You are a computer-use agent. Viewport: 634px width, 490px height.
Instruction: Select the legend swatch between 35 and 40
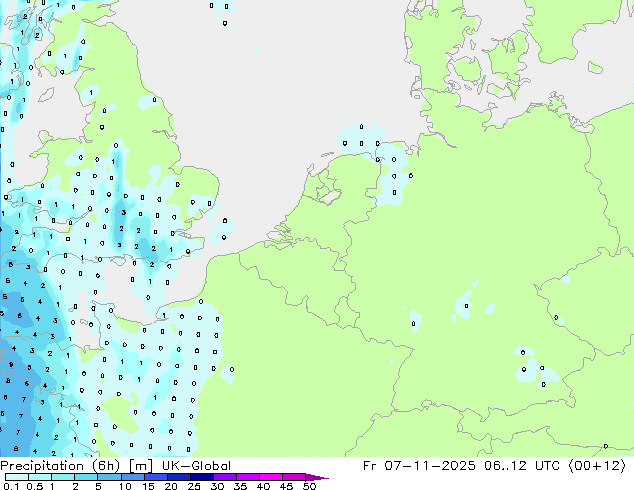coord(248,477)
